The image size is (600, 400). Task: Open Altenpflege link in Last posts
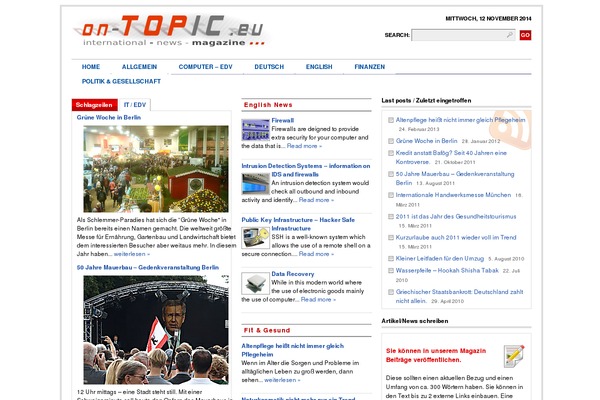point(460,120)
